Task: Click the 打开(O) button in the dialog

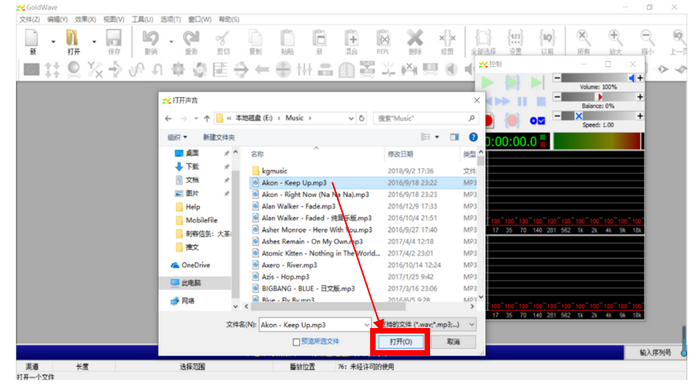Action: (x=401, y=342)
